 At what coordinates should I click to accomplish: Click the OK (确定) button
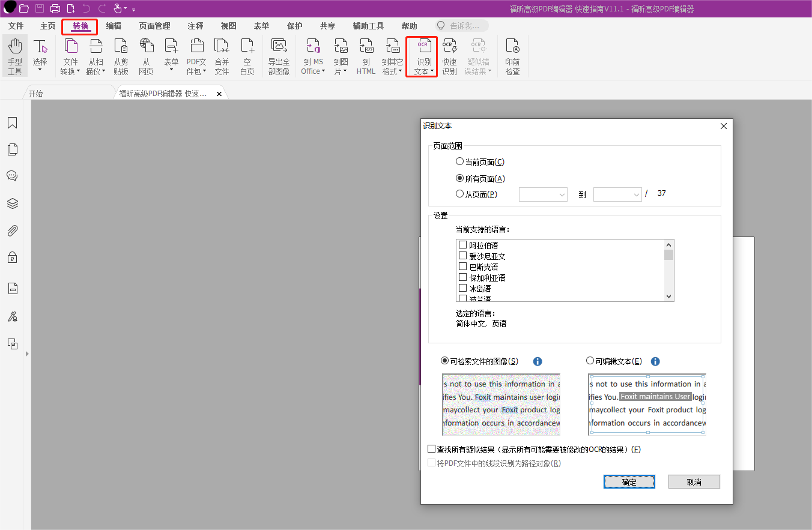click(629, 482)
